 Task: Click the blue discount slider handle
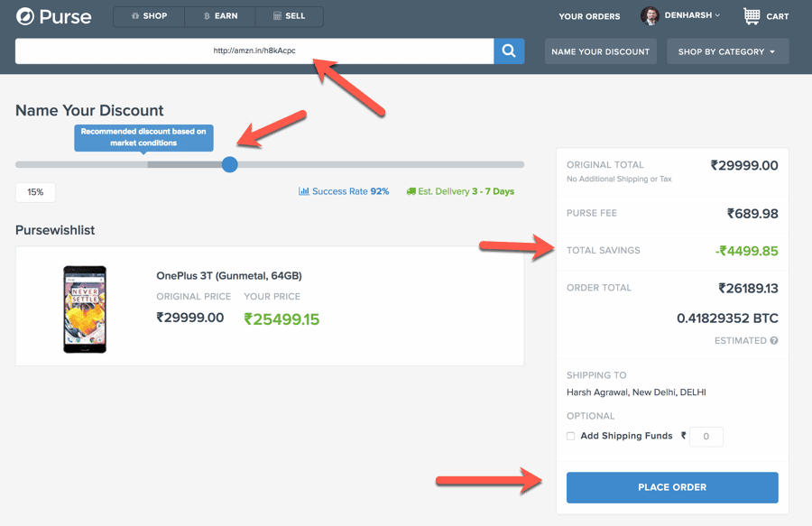[x=229, y=164]
